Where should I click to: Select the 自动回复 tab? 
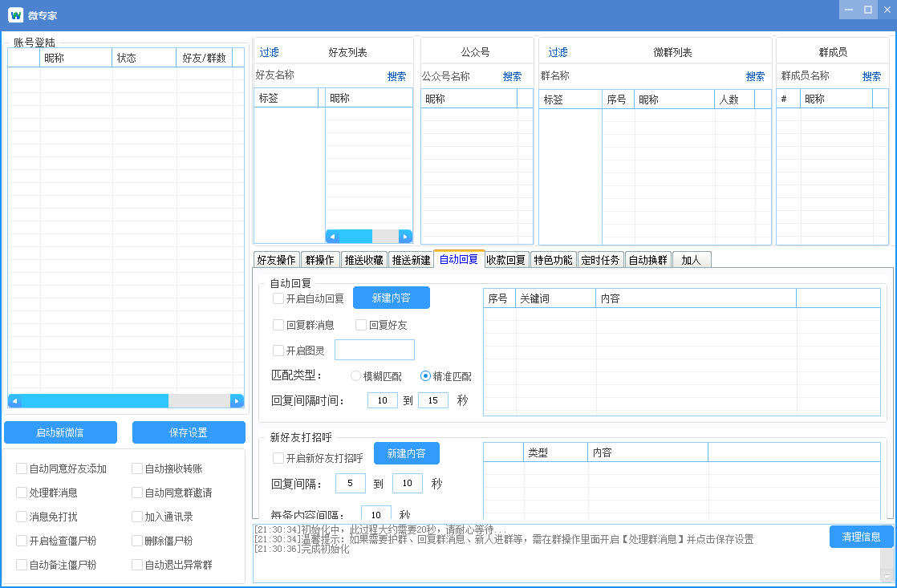[459, 259]
